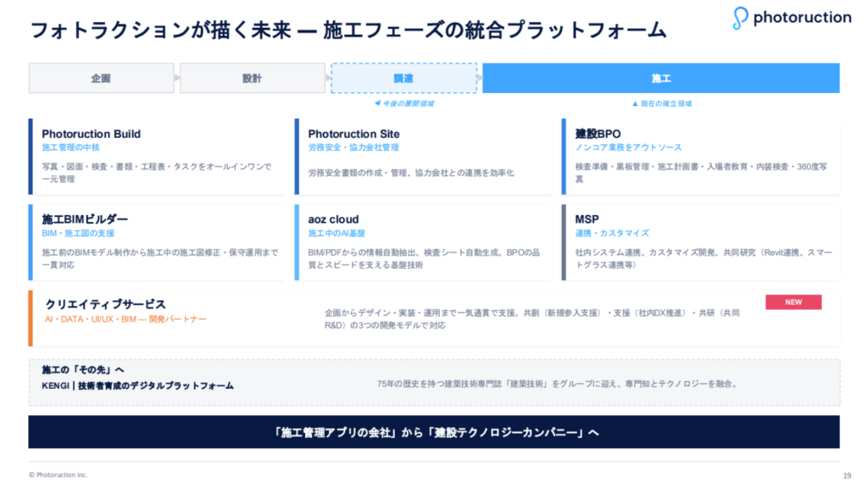Screen dimensions: 868x488
Task: Click KENGI 技術者育成のデジタルプラットフォーム text
Action: pos(138,385)
